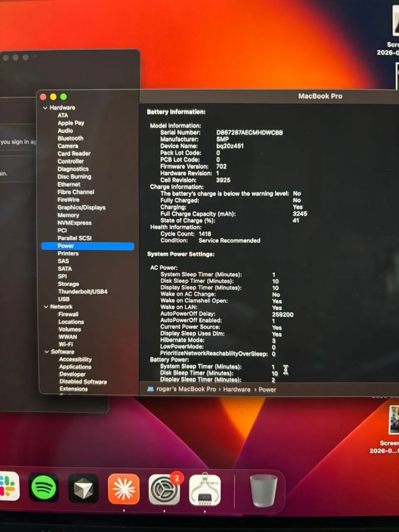The height and width of the screenshot is (532, 399).
Task: Select Ethernet in the sidebar
Action: point(69,184)
